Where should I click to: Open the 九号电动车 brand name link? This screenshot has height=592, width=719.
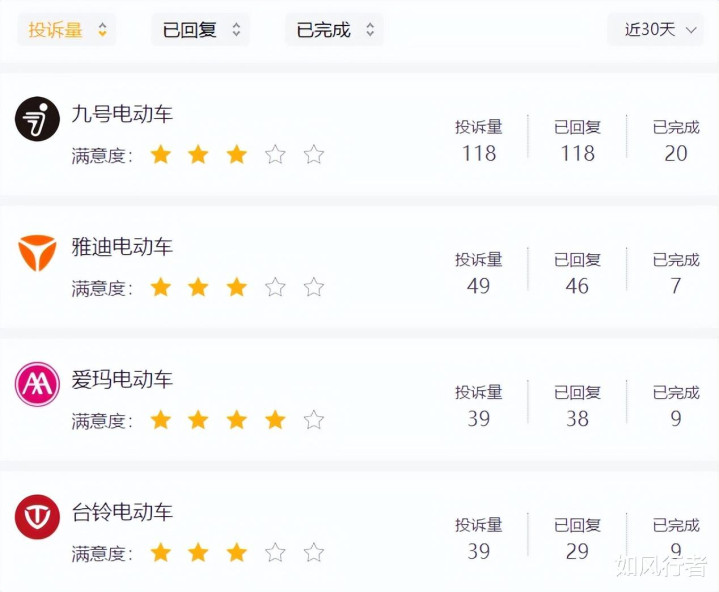(122, 114)
